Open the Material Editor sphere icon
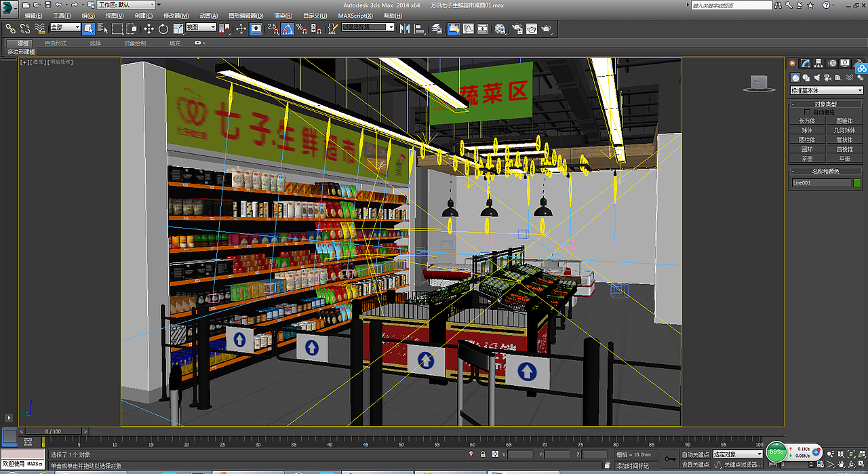 click(500, 28)
